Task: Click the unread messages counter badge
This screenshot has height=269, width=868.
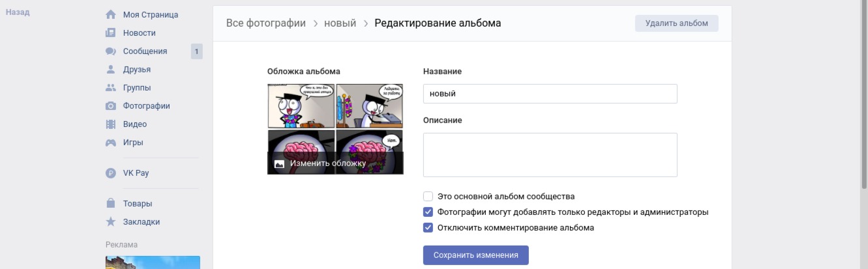Action: pyautogui.click(x=197, y=51)
